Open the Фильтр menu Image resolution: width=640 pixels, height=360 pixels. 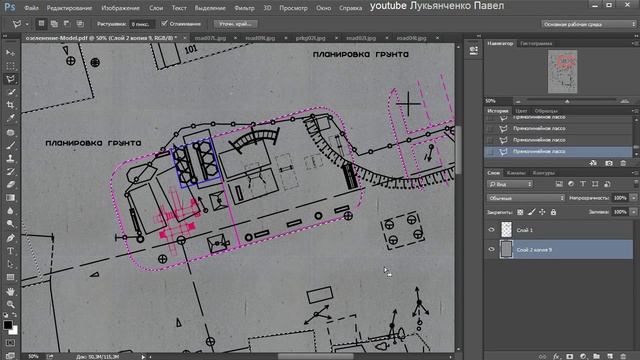pyautogui.click(x=244, y=8)
